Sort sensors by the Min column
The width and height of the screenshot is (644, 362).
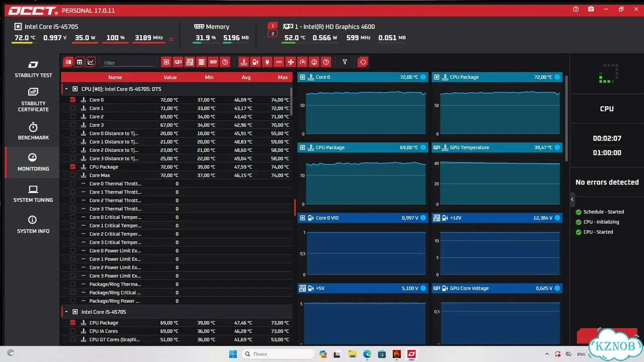(209, 77)
